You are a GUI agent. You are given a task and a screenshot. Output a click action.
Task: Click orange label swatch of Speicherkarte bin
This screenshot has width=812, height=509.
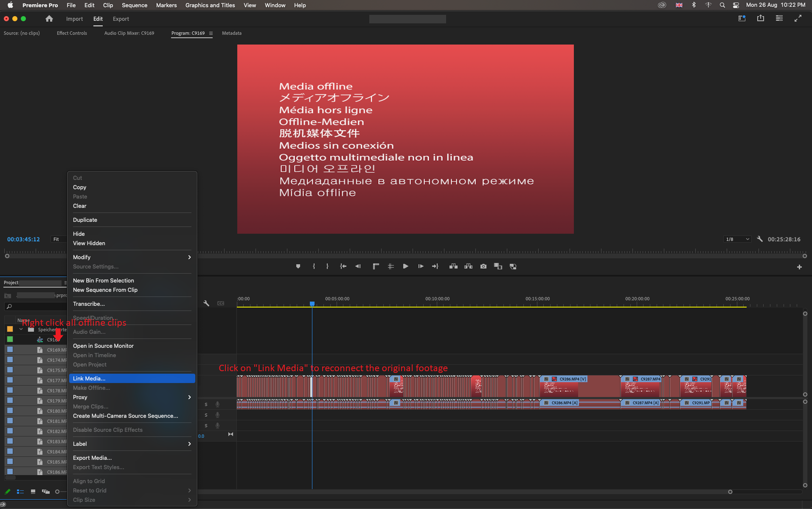click(10, 329)
